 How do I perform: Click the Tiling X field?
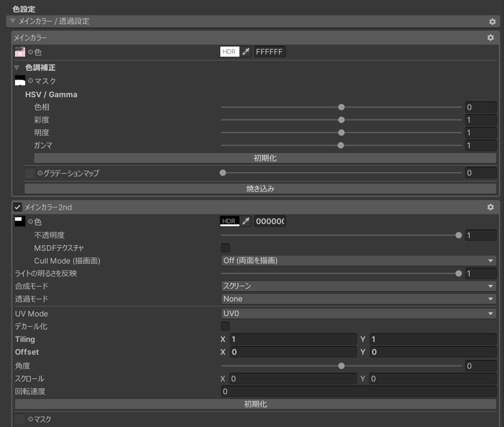(x=293, y=339)
